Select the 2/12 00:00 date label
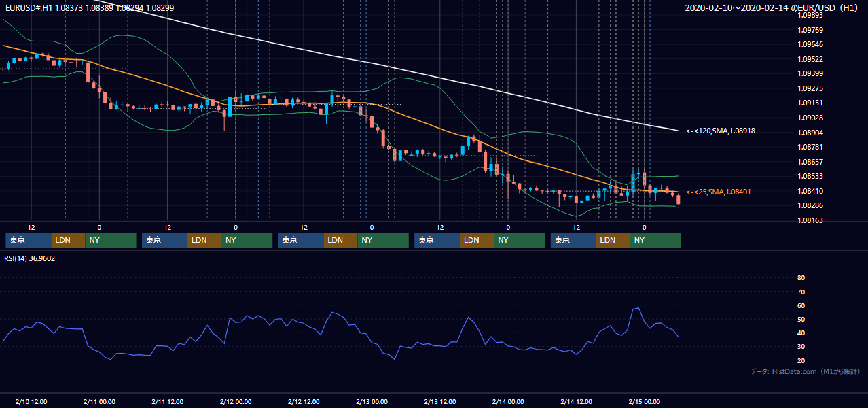This screenshot has width=868, height=408. click(x=236, y=401)
